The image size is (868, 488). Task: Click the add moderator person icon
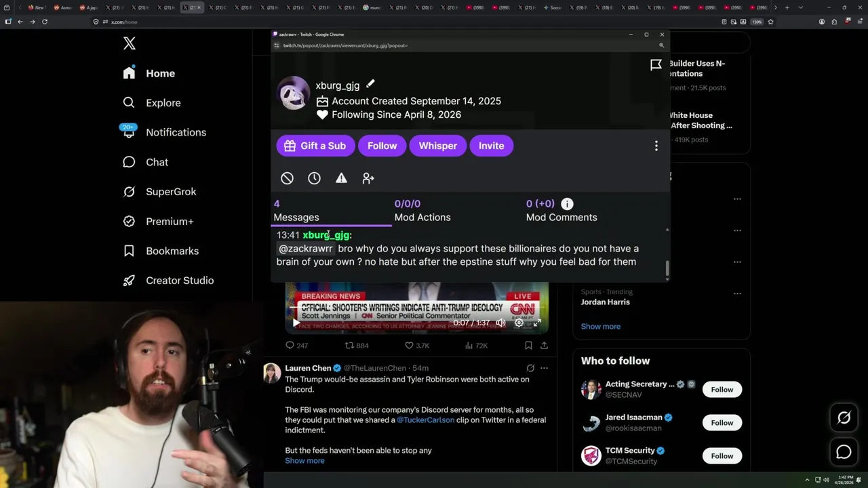coord(368,178)
